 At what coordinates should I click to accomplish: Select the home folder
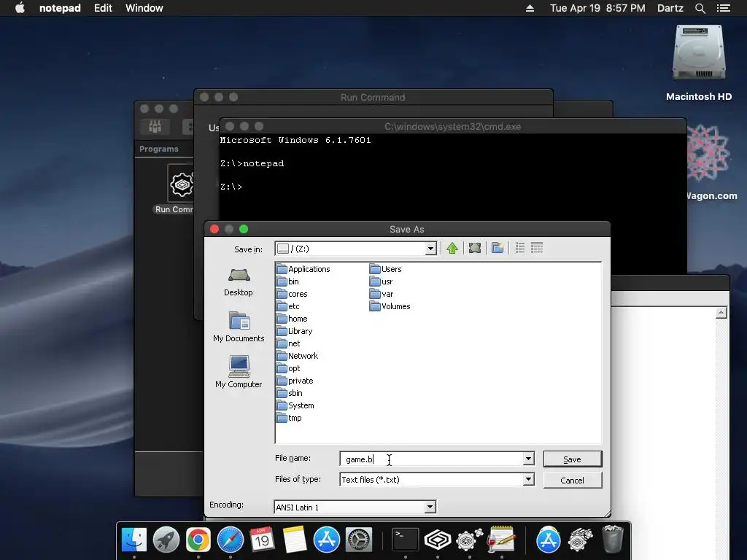(x=293, y=319)
